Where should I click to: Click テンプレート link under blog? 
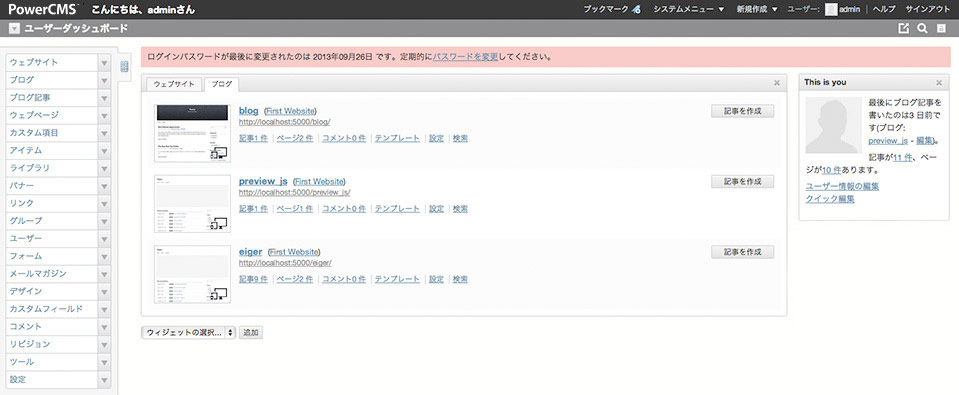pyautogui.click(x=398, y=138)
